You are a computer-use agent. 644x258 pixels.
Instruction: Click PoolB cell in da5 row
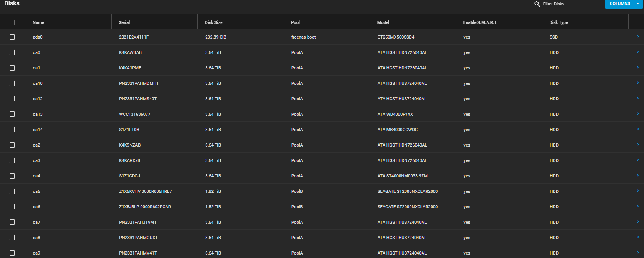tap(297, 191)
